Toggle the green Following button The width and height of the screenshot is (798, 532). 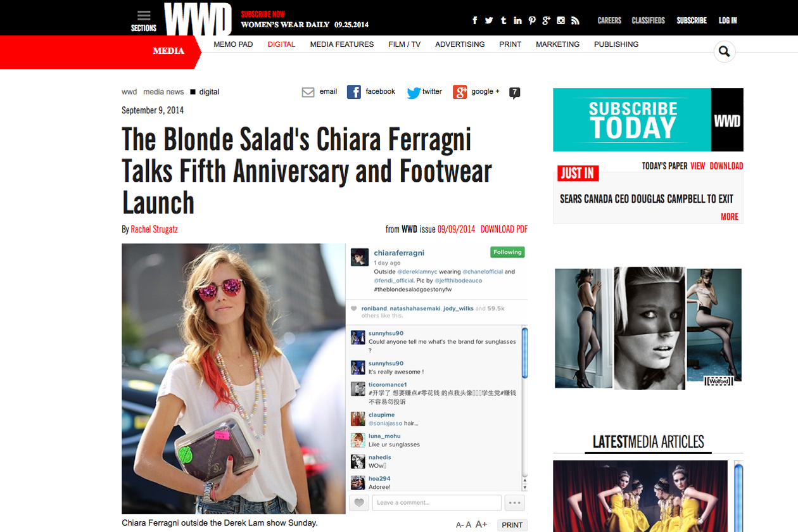click(507, 252)
